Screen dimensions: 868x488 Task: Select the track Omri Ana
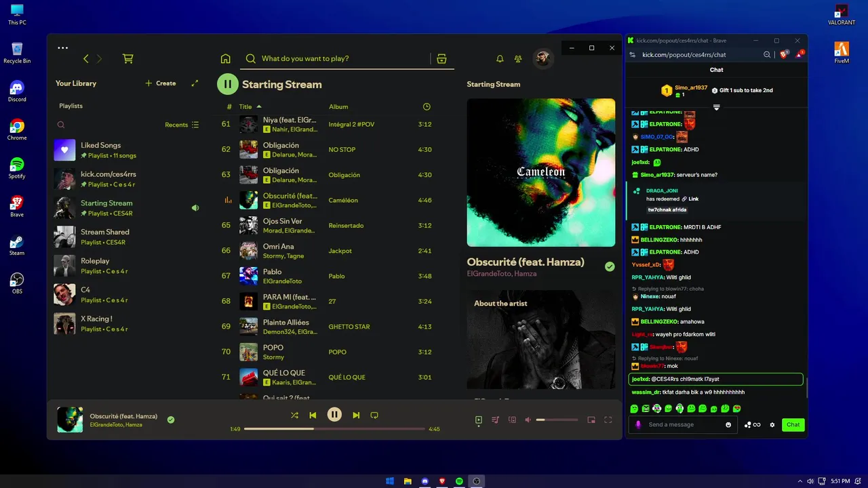coord(336,251)
